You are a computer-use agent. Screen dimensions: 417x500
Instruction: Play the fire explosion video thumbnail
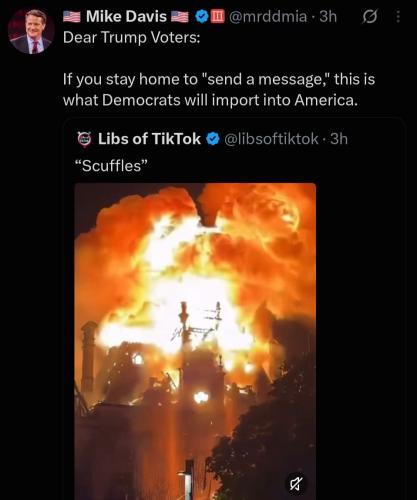195,341
